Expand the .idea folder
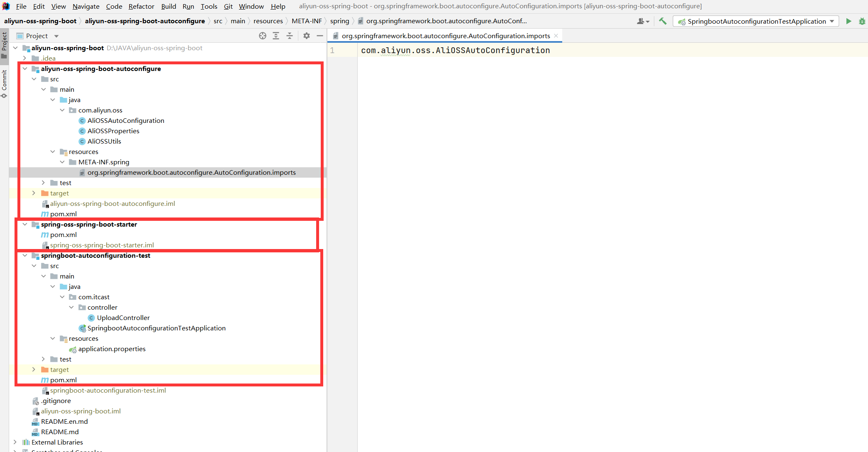868x452 pixels. [x=25, y=58]
